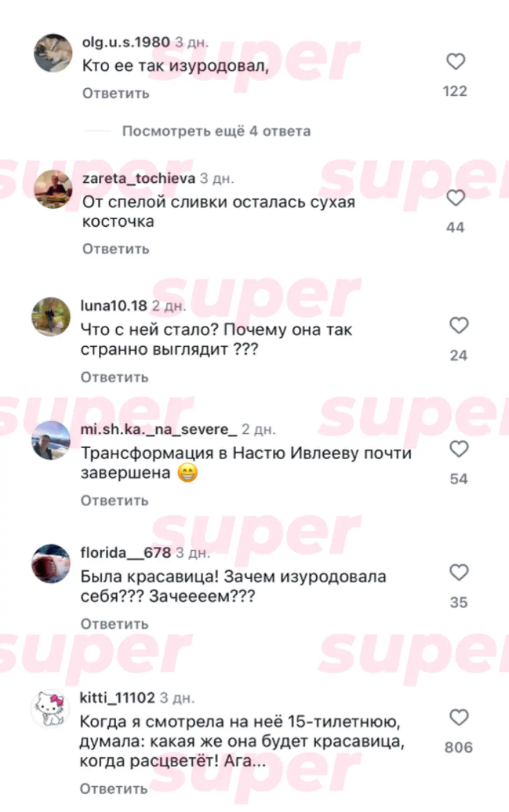Viewport: 509px width, 812px height.
Task: Reply to luna10.18's comment
Action: pyautogui.click(x=114, y=377)
